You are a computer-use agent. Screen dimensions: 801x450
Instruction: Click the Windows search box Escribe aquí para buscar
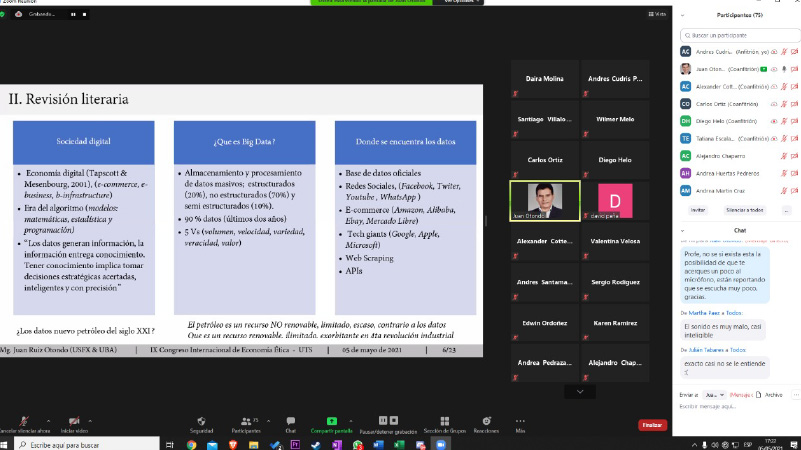[x=87, y=445]
